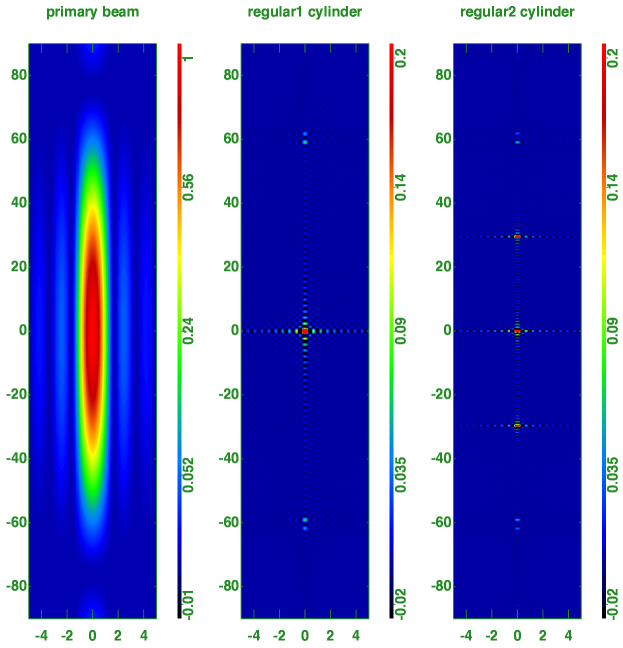Select regular1 colorbar value 0.2

401,58
